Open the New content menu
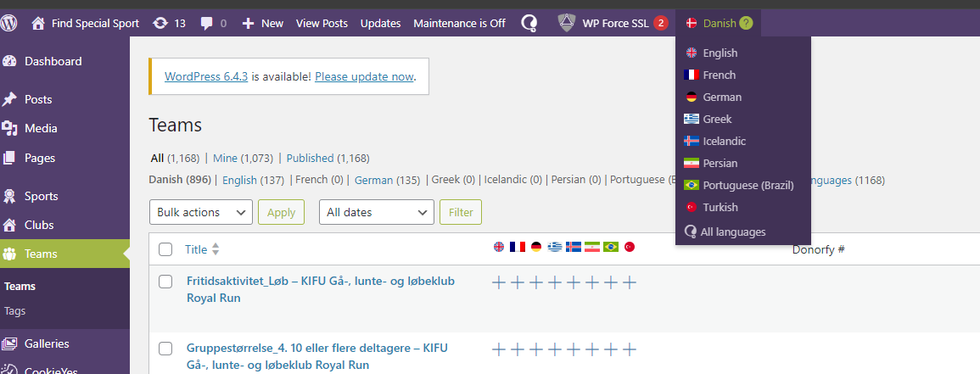 (x=263, y=23)
